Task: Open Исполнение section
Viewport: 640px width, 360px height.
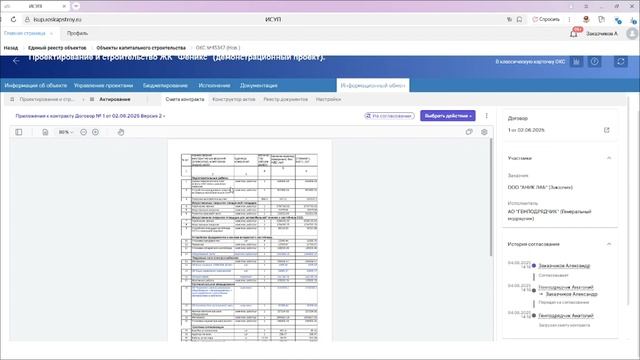Action: [214, 85]
